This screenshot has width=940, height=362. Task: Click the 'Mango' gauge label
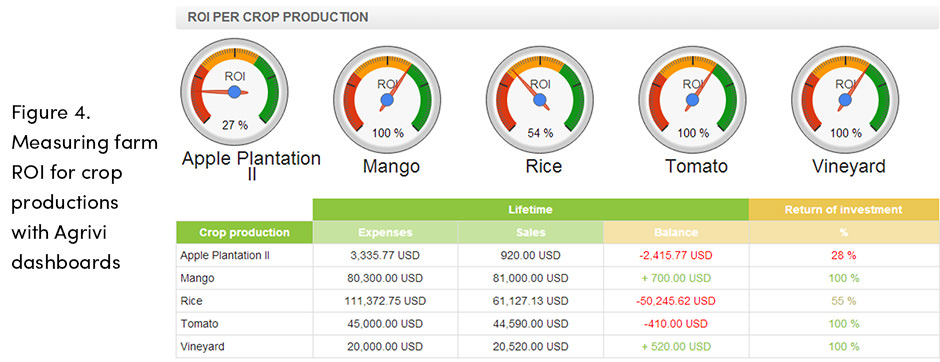(391, 166)
